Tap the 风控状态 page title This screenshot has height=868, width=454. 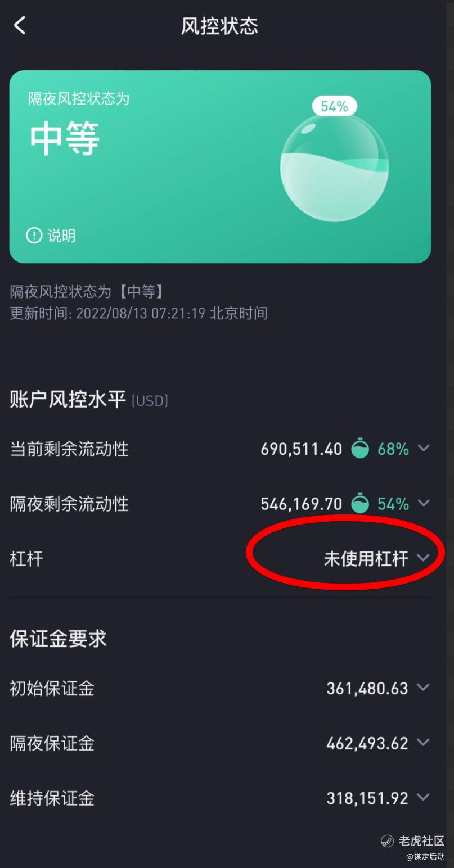pyautogui.click(x=219, y=26)
